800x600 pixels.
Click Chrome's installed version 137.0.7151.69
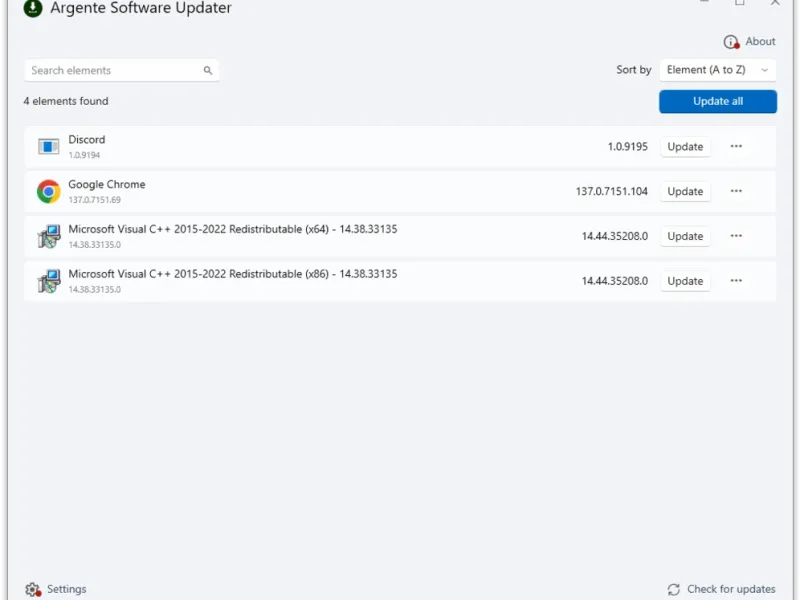pyautogui.click(x=94, y=200)
